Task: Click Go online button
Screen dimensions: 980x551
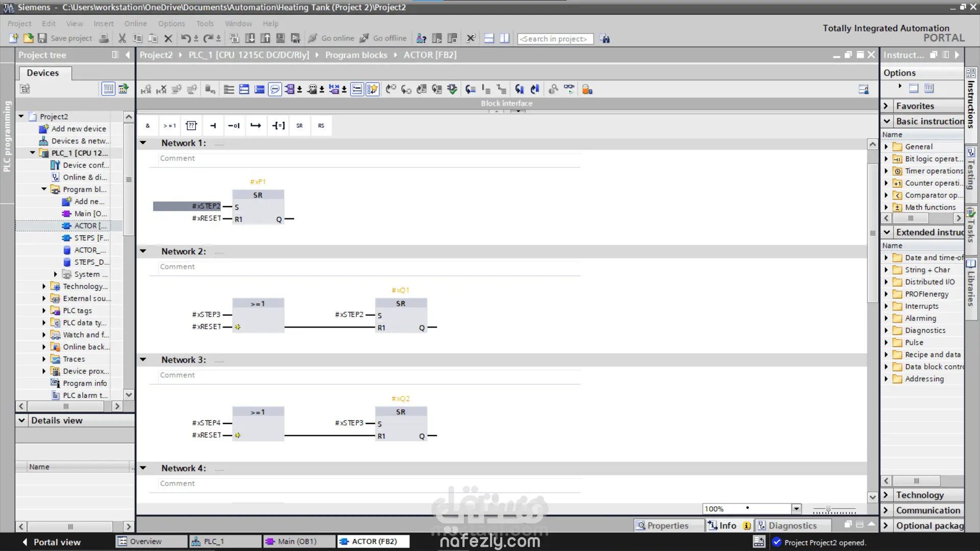Action: pos(331,38)
